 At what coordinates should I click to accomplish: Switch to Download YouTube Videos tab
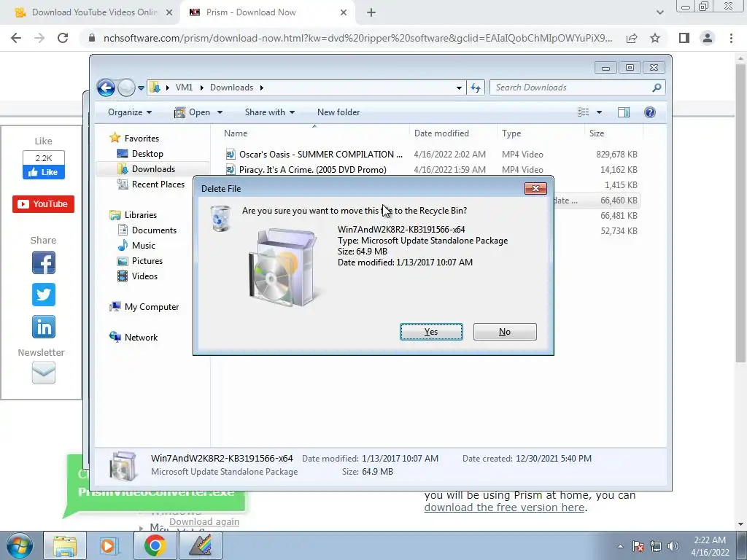click(x=90, y=12)
